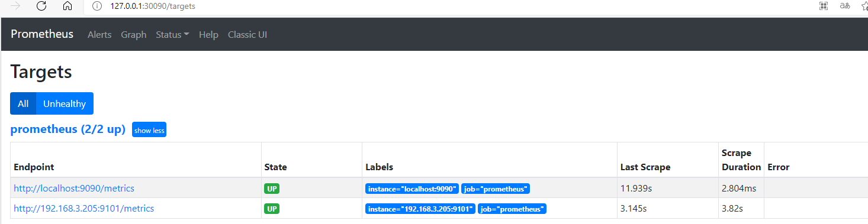This screenshot has height=224, width=868.
Task: Go to the Graph page
Action: tap(134, 34)
